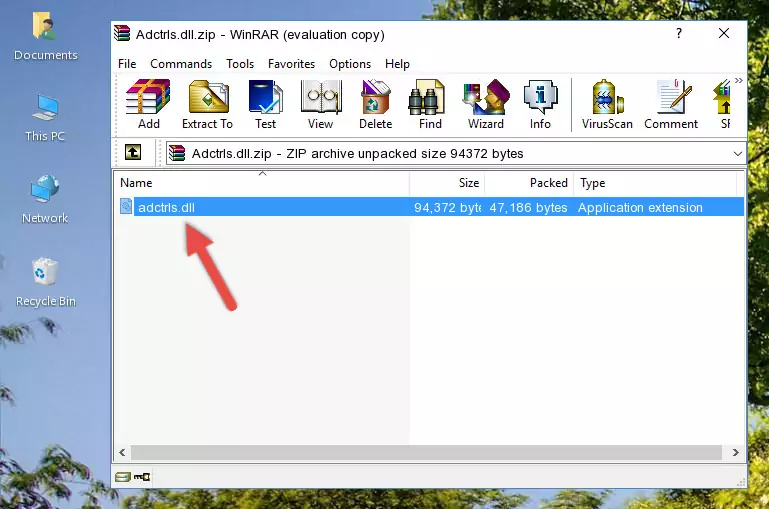Open the View file tool
This screenshot has height=509, width=769.
[321, 104]
